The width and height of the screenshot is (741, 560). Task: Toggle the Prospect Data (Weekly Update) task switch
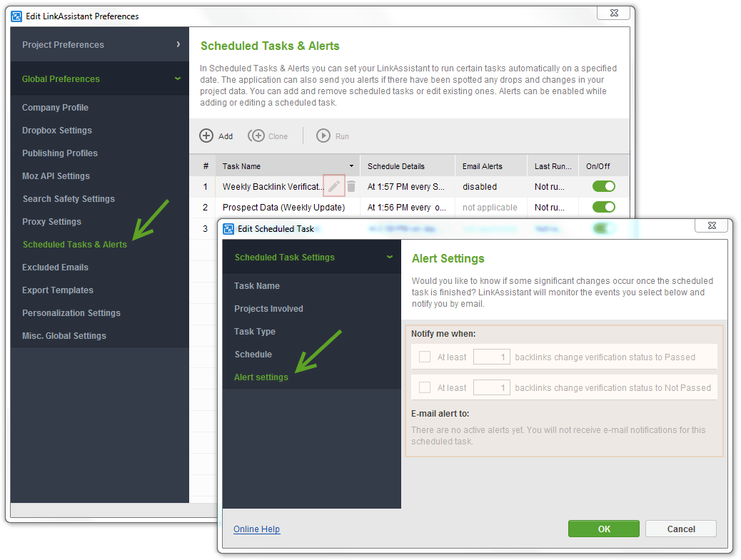604,207
